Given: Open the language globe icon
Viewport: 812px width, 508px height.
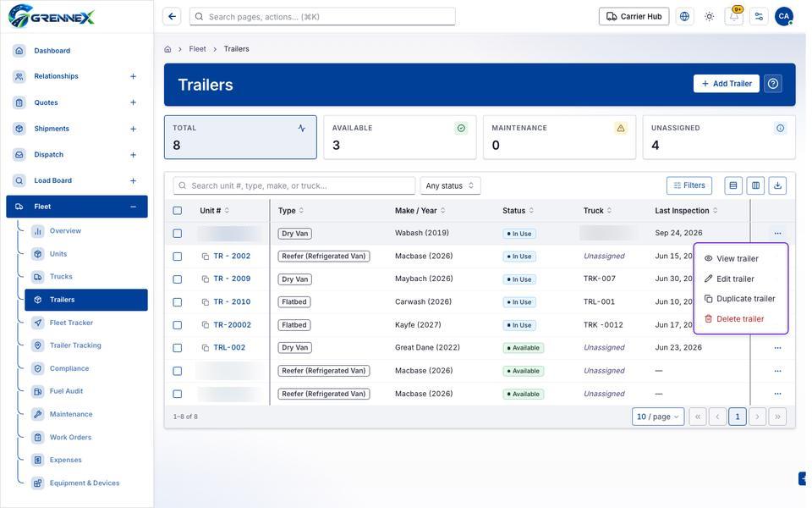Looking at the screenshot, I should point(684,17).
